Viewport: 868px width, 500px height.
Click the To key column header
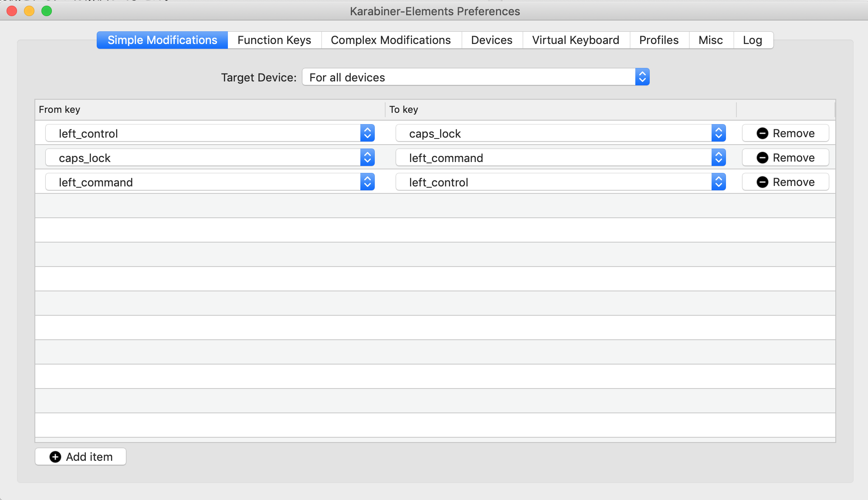point(561,110)
